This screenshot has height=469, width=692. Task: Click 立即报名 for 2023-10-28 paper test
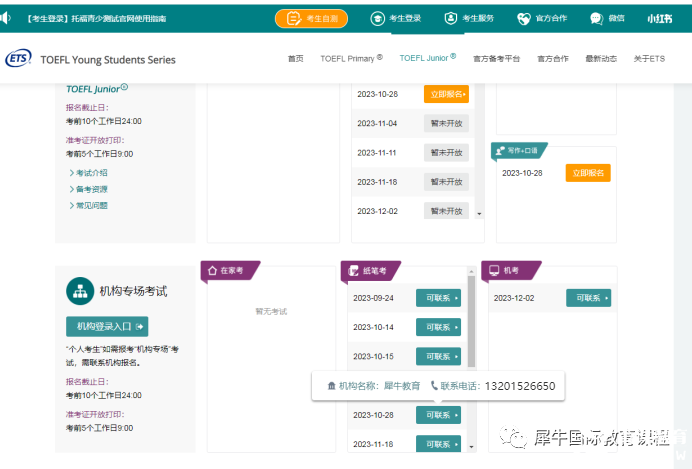[446, 94]
